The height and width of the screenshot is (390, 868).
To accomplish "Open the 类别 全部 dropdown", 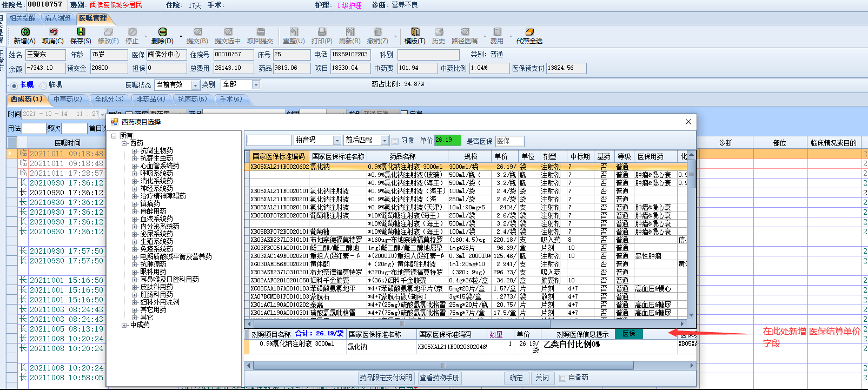I will click(256, 85).
